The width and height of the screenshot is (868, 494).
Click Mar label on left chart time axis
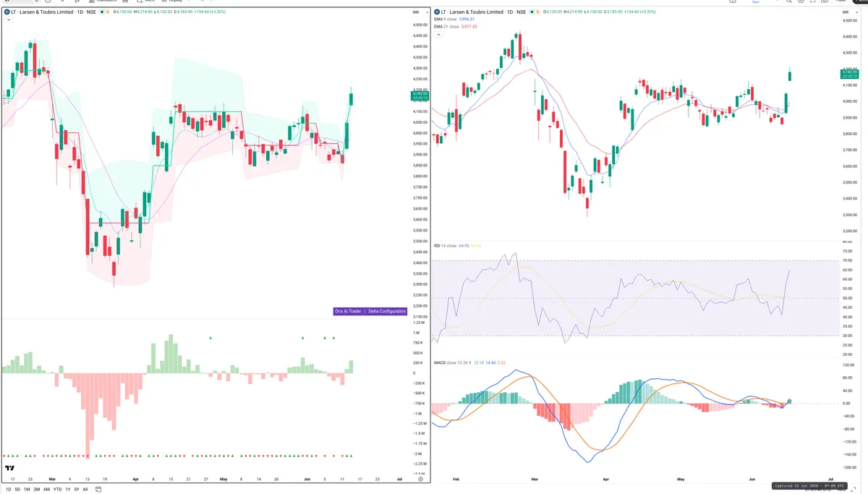tap(51, 479)
